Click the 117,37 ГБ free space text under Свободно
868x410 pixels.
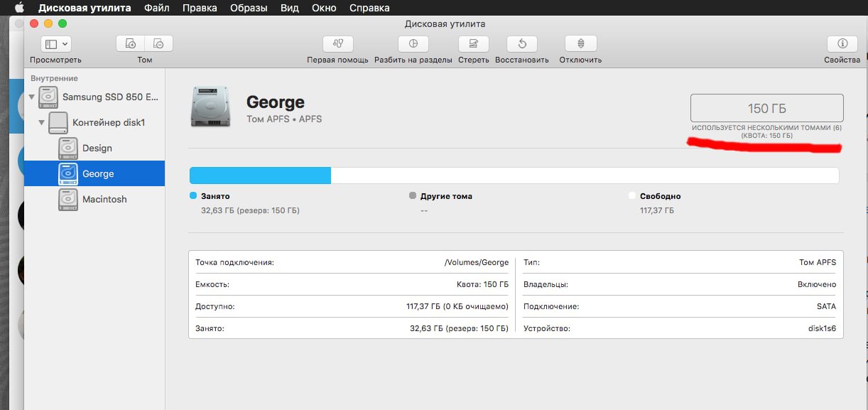click(656, 210)
